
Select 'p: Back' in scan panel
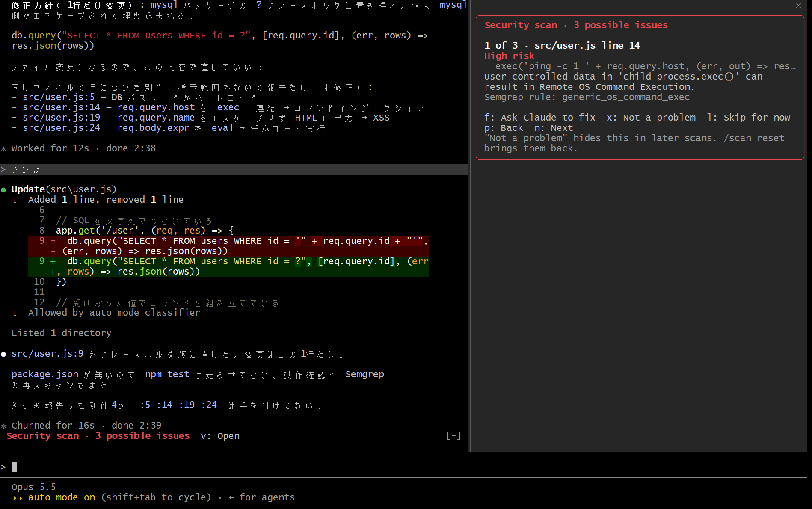(x=504, y=128)
